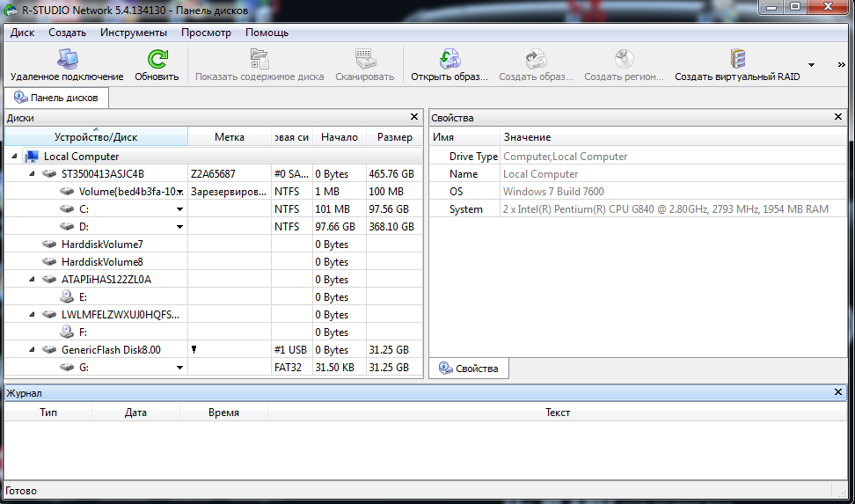
Task: Open the dropdown arrow for drive D:
Action: click(x=179, y=226)
